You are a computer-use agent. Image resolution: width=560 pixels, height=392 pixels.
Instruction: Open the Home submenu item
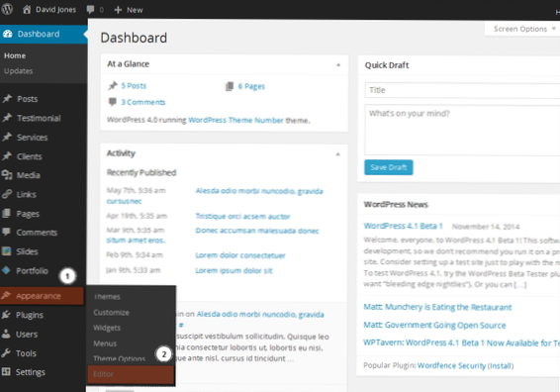[15, 55]
